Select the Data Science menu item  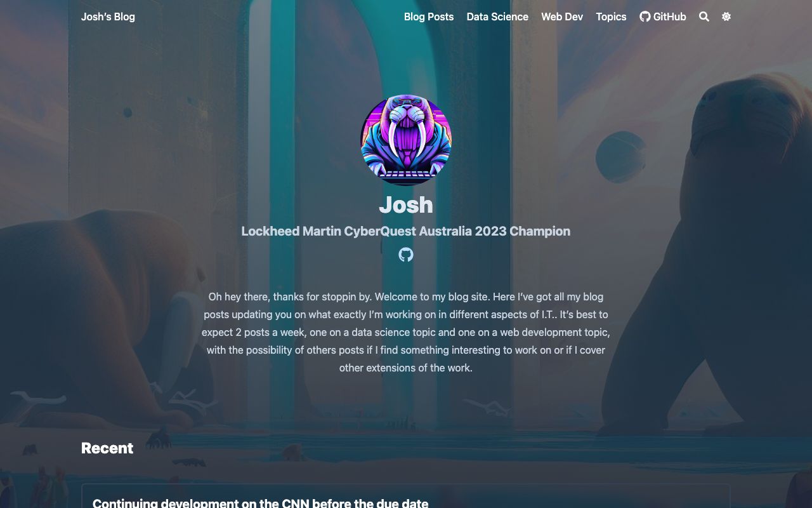[x=497, y=17]
